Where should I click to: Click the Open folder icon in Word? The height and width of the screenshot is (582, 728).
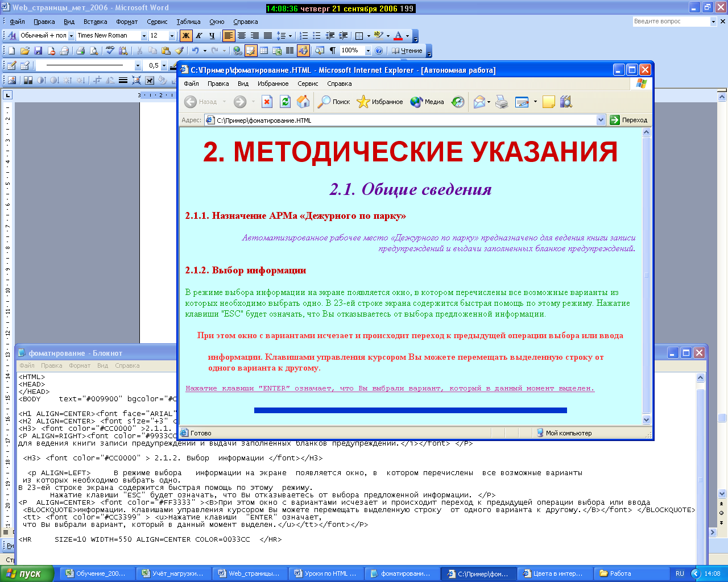tap(24, 51)
